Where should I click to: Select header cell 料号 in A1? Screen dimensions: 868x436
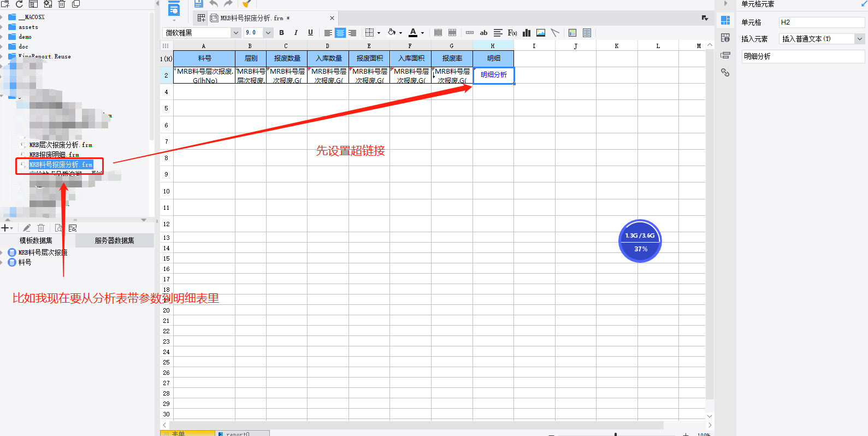click(x=204, y=58)
